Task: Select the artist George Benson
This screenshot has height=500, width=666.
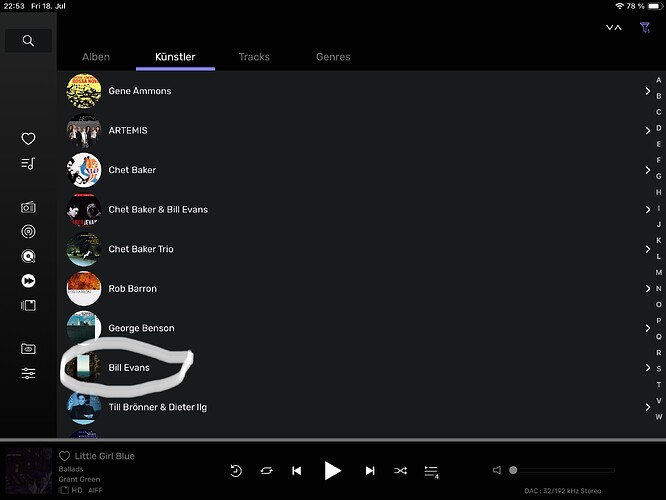Action: tap(141, 328)
